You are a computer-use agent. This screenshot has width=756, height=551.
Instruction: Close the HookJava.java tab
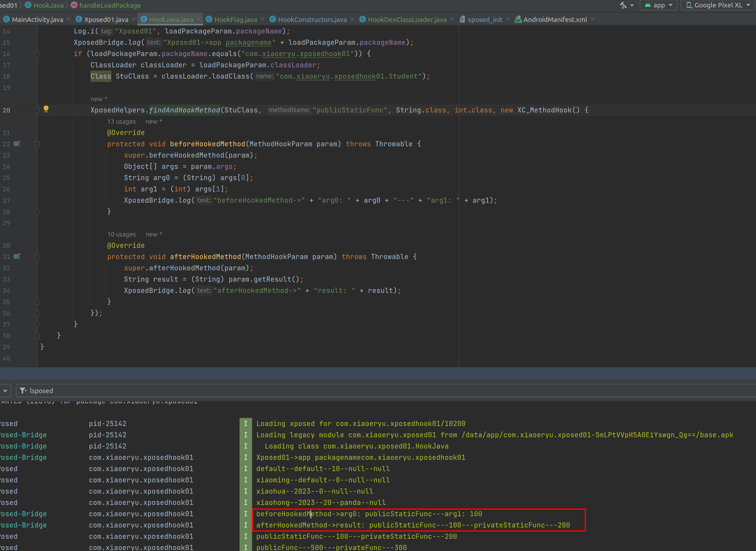[x=199, y=19]
